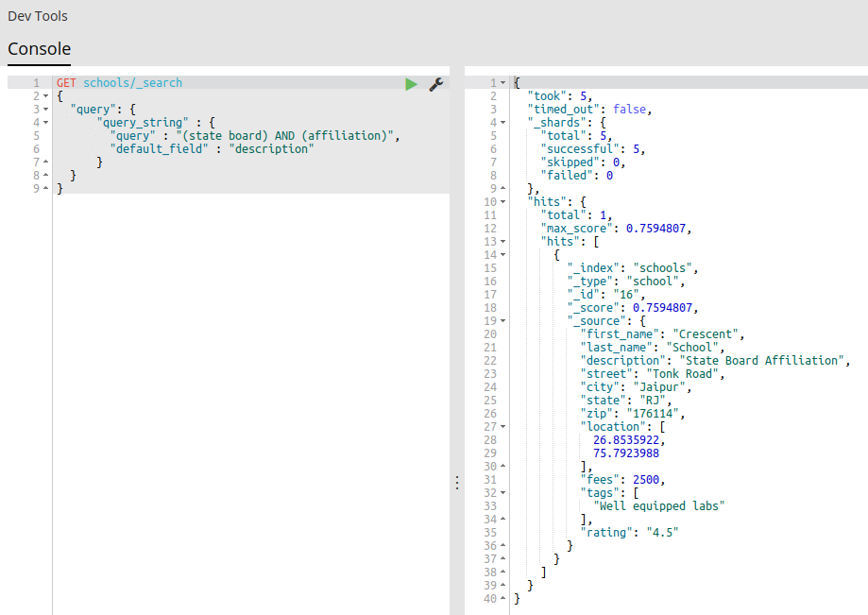The image size is (868, 615).
Task: Select the Console tab
Action: click(x=40, y=49)
